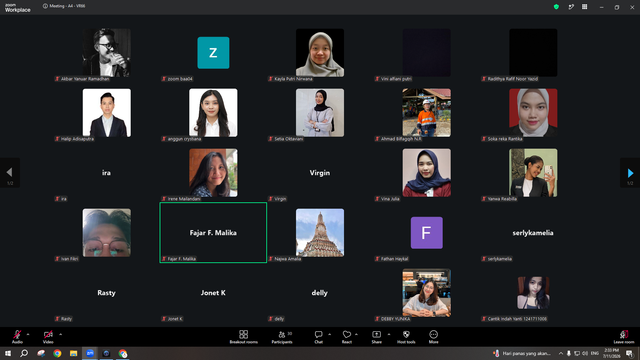This screenshot has width=640, height=360.
Task: Click the Fajar F. Malika highlighted tile
Action: 213,233
